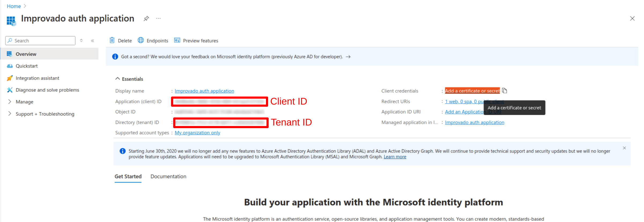Click the Delete trash can icon
The height and width of the screenshot is (222, 644).
[x=112, y=40]
